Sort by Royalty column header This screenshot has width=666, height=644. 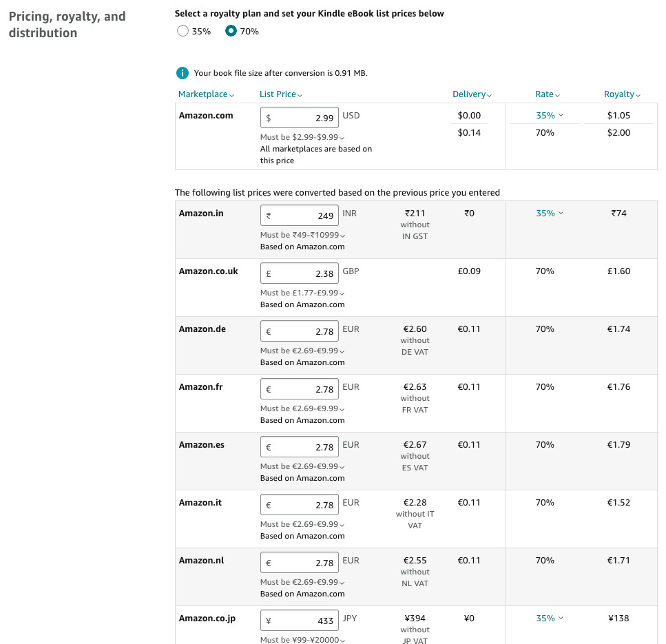click(622, 94)
